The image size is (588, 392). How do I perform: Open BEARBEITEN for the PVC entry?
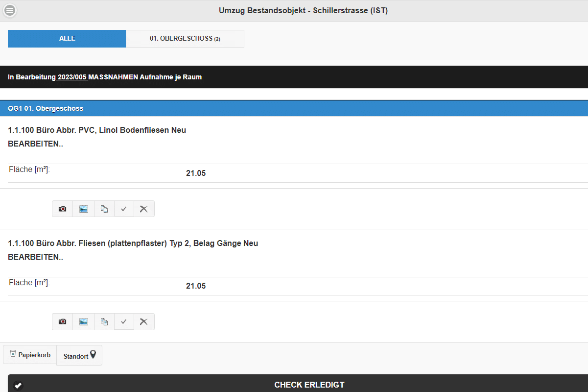tap(36, 144)
